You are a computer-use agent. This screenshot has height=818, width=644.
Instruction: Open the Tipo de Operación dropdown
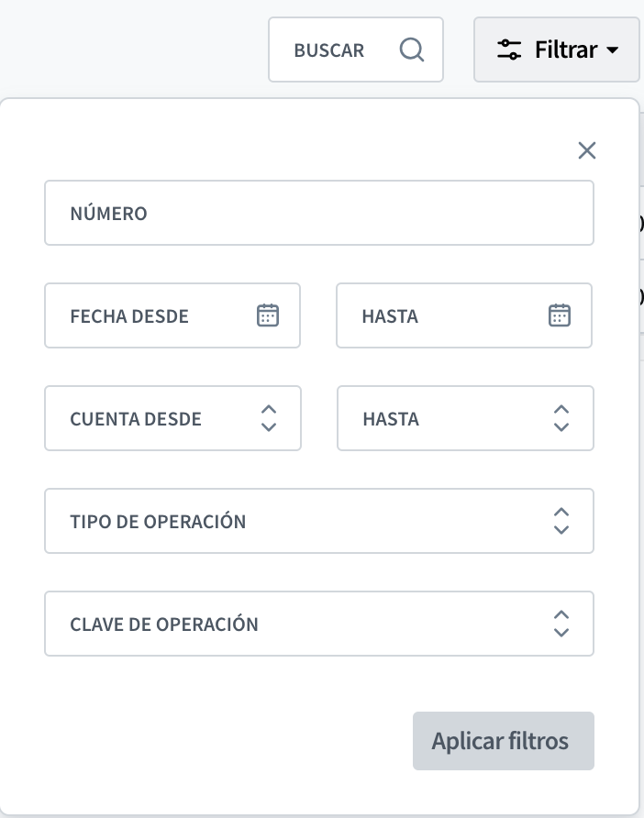pos(319,521)
